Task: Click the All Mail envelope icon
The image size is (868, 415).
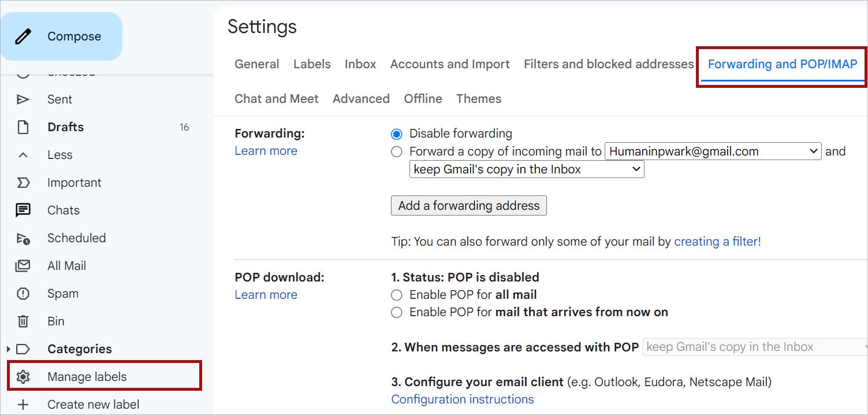Action: point(23,266)
